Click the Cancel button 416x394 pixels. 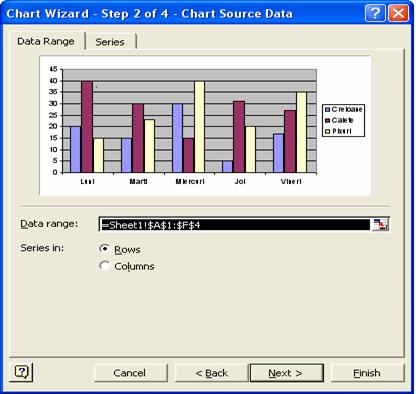130,373
